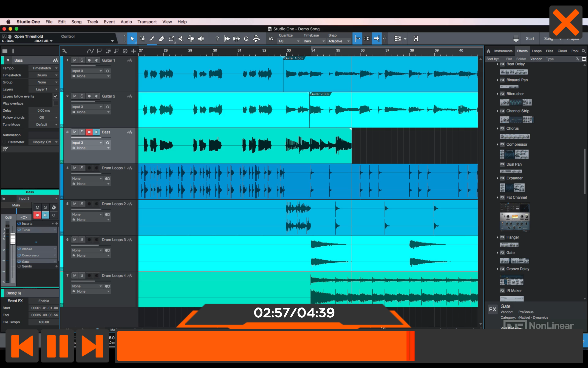
Task: Solo the Guitar 2 track
Action: [x=82, y=96]
